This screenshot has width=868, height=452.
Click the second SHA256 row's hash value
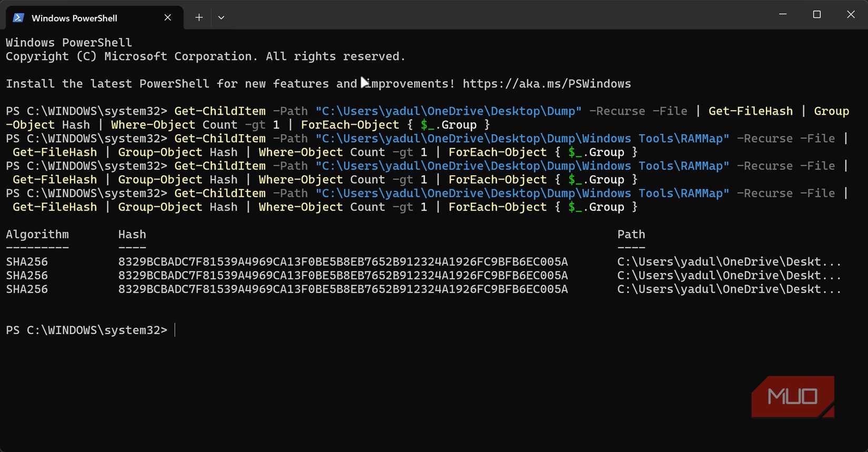(343, 275)
